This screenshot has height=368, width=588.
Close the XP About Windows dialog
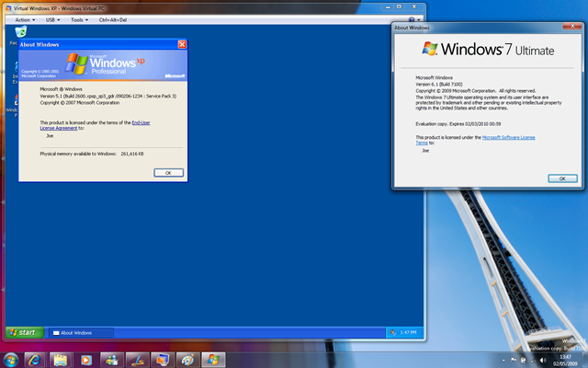pos(182,44)
